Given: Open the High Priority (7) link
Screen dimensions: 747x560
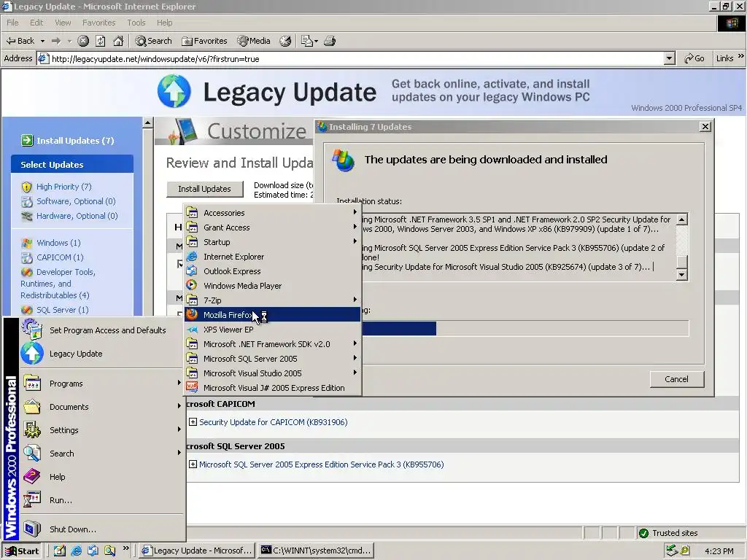Looking at the screenshot, I should click(64, 187).
